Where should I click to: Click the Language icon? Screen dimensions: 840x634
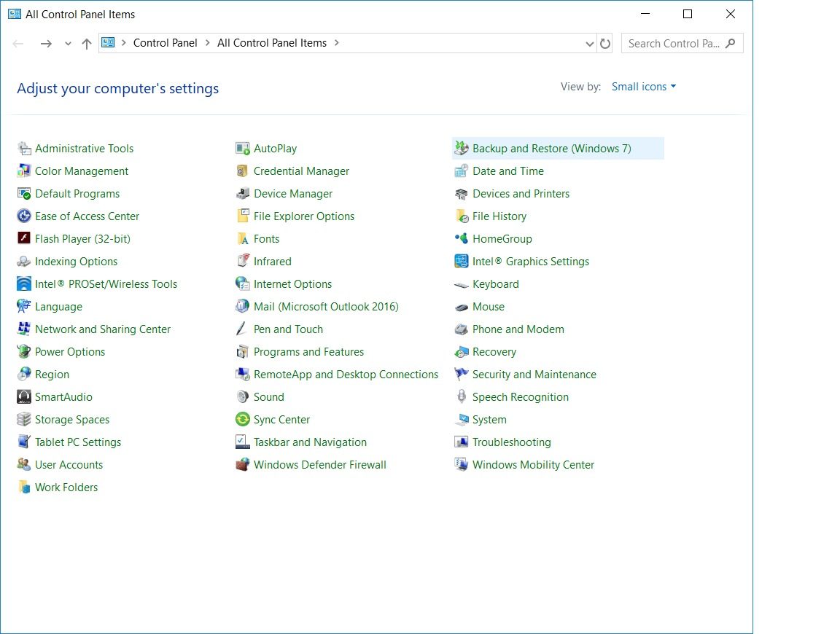[x=24, y=306]
